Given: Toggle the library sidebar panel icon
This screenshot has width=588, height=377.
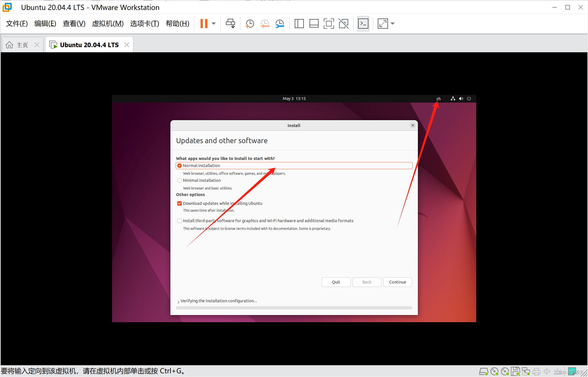Looking at the screenshot, I should point(299,24).
